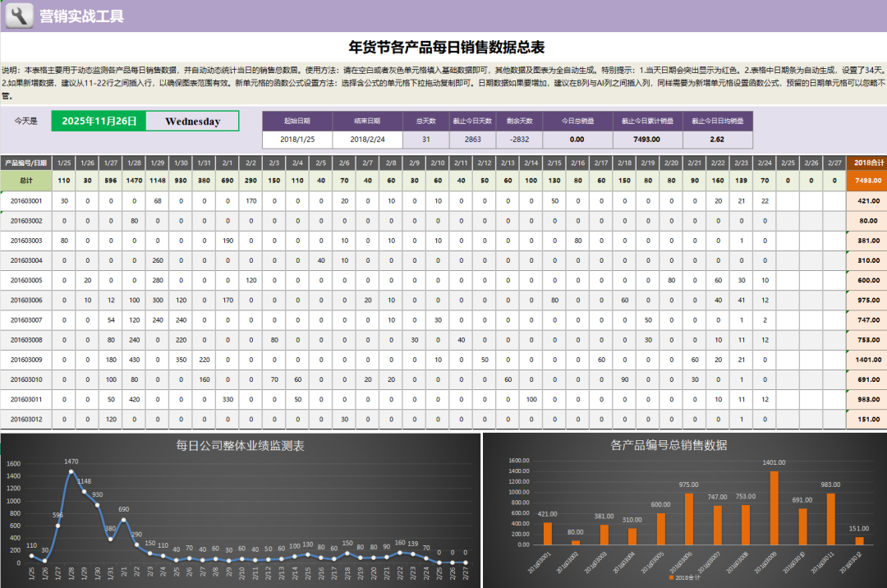Click the wrench tool icon in the banner

(x=19, y=15)
